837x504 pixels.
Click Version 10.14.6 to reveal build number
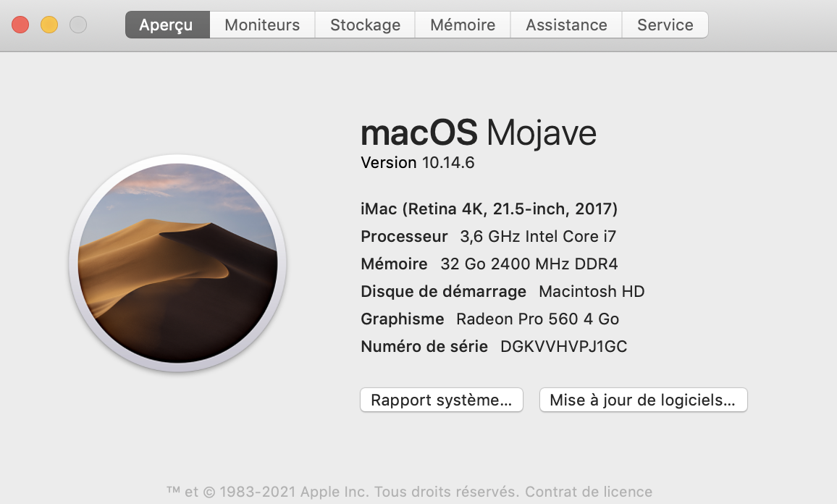pos(418,162)
